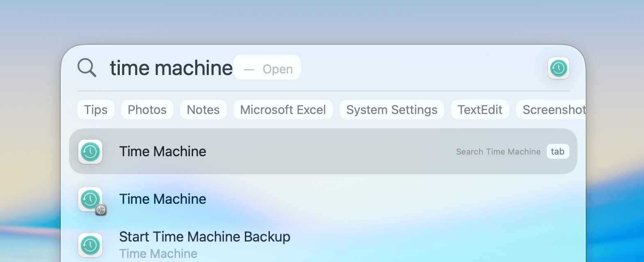Image resolution: width=644 pixels, height=262 pixels.
Task: Choose the Microsoft Excel chip
Action: point(283,109)
